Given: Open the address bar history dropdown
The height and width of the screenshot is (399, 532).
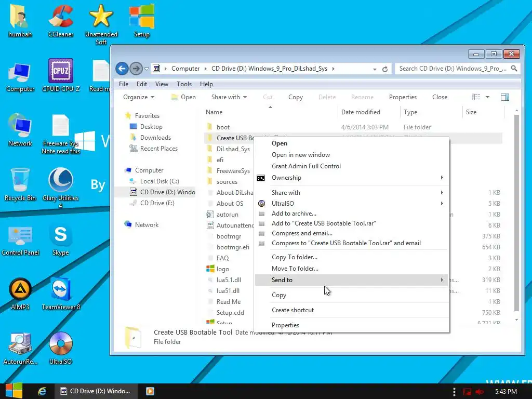Looking at the screenshot, I should coord(375,69).
